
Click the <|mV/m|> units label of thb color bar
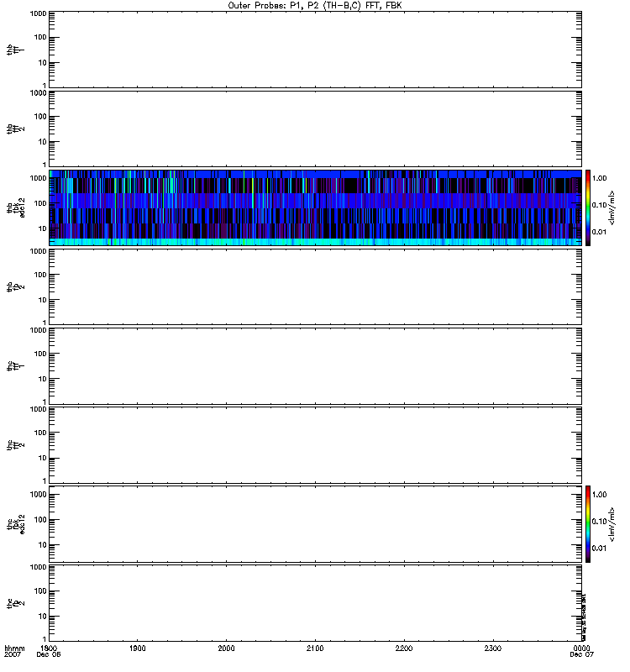[x=612, y=207]
